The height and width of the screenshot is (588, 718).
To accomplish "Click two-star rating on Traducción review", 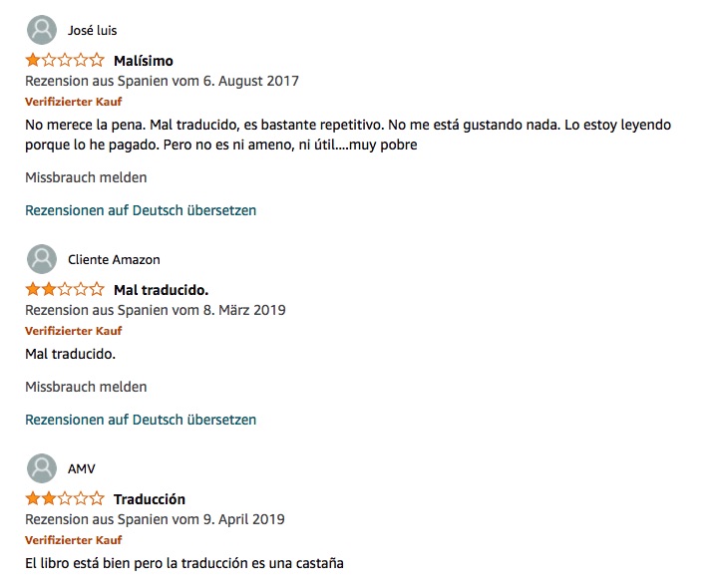I will coord(64,499).
